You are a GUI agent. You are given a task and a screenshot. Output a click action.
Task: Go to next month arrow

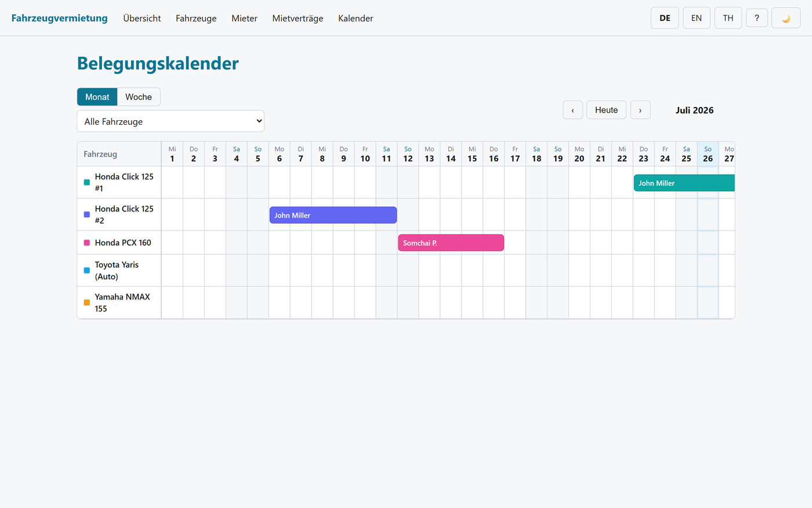[640, 110]
